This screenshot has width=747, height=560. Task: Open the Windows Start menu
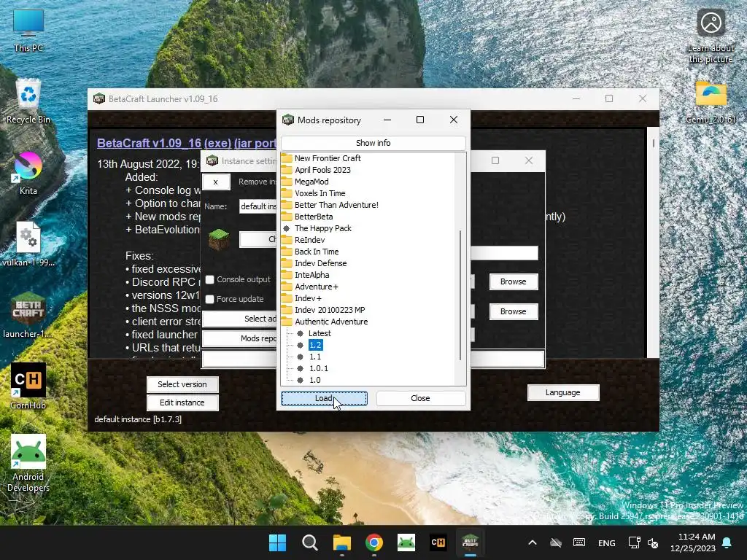pos(277,542)
